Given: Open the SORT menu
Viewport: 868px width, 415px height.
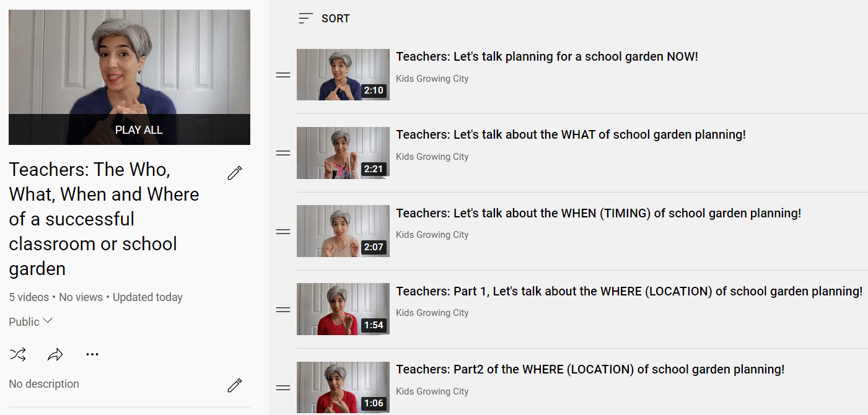Looking at the screenshot, I should click(x=324, y=19).
